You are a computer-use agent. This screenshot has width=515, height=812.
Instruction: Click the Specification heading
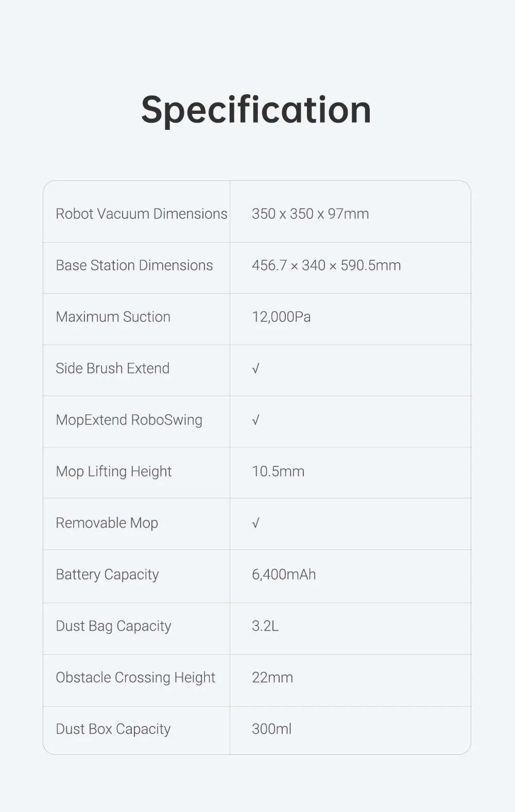click(256, 110)
